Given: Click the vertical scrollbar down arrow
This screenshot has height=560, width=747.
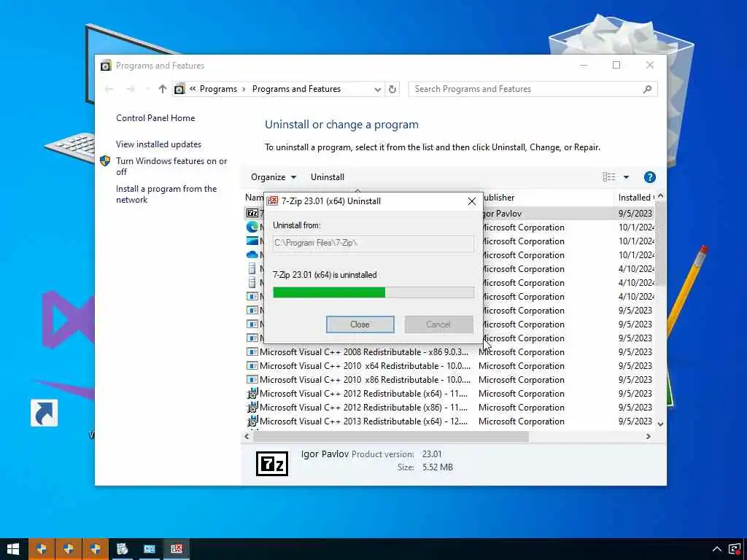Looking at the screenshot, I should point(661,424).
